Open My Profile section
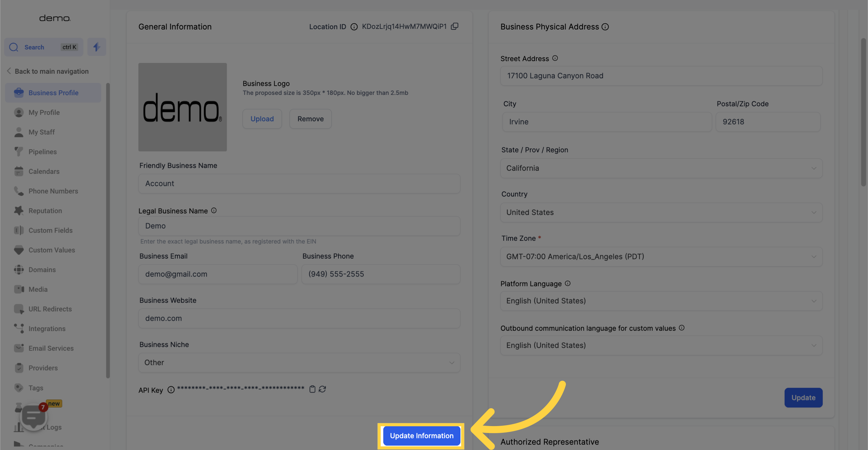Viewport: 868px width, 450px height. 44,112
